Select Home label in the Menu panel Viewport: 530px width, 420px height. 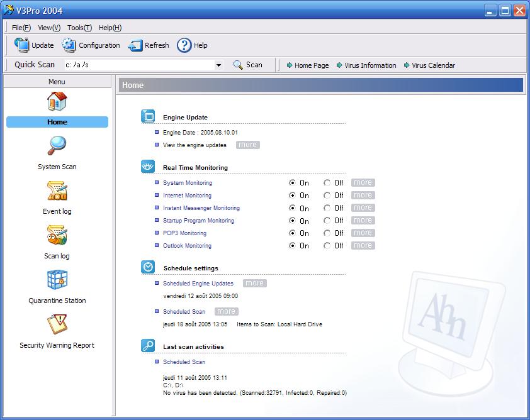(57, 122)
